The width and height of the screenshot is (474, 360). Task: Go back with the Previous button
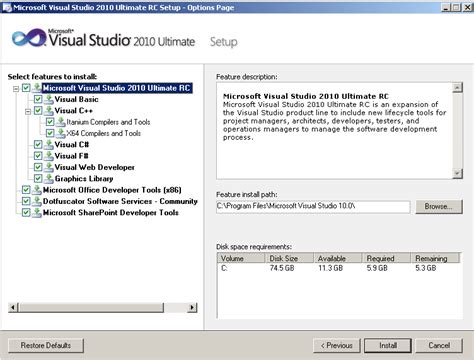337,345
